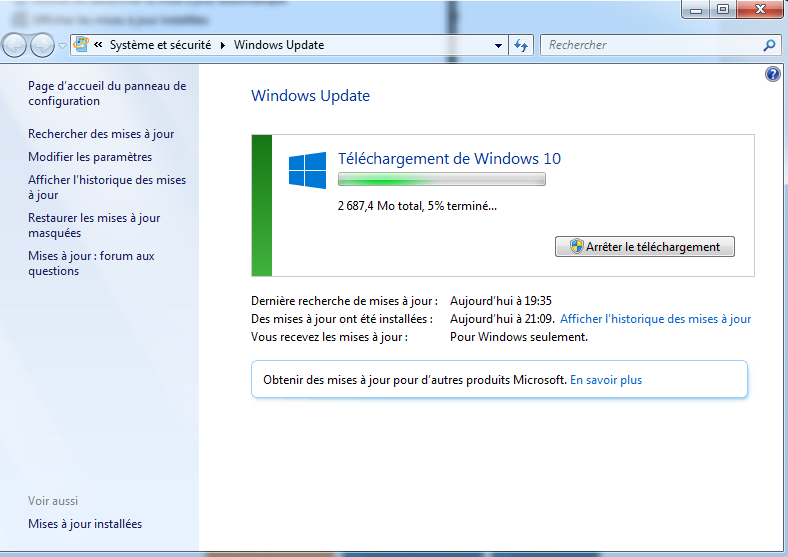Screen dimensions: 788x557
Task: Click Rechercher des mises à jour
Action: (101, 134)
